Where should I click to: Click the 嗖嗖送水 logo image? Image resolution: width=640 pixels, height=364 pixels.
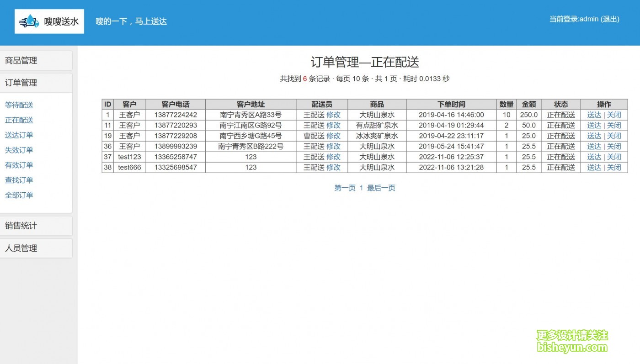click(x=49, y=21)
